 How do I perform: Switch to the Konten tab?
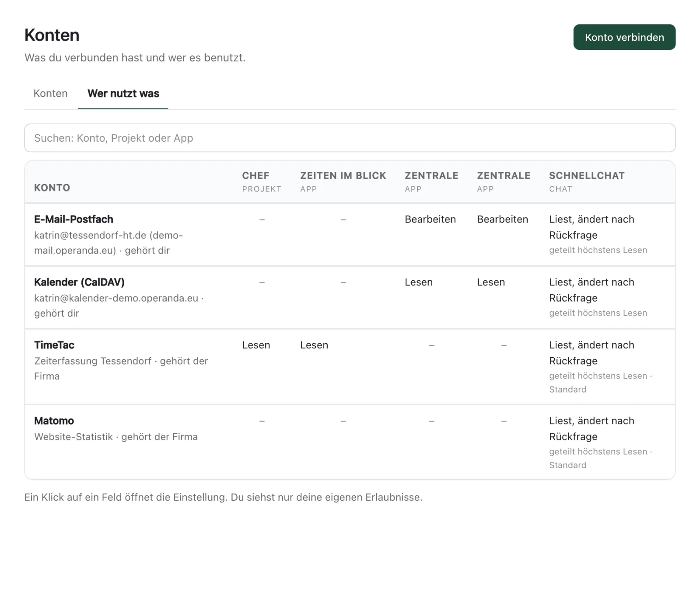pos(51,94)
